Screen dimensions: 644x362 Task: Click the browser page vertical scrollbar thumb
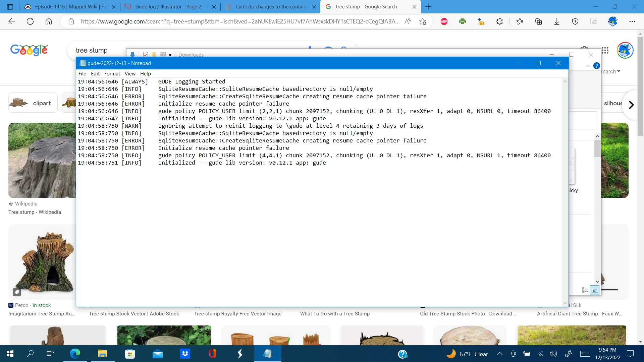click(x=640, y=85)
